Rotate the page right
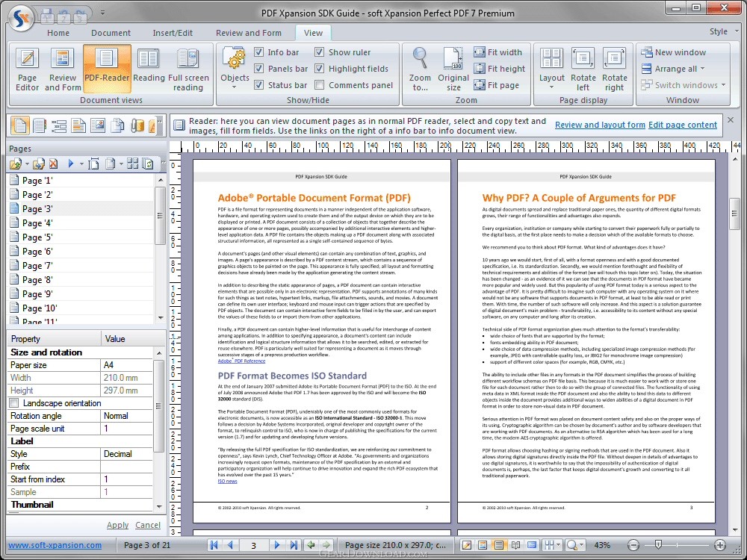This screenshot has height=560, width=747. coord(614,69)
